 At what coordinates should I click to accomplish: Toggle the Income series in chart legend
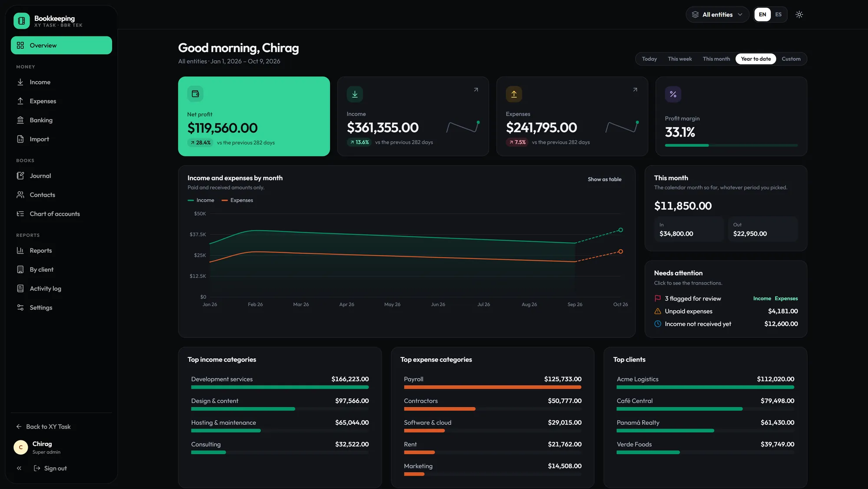[x=201, y=201]
